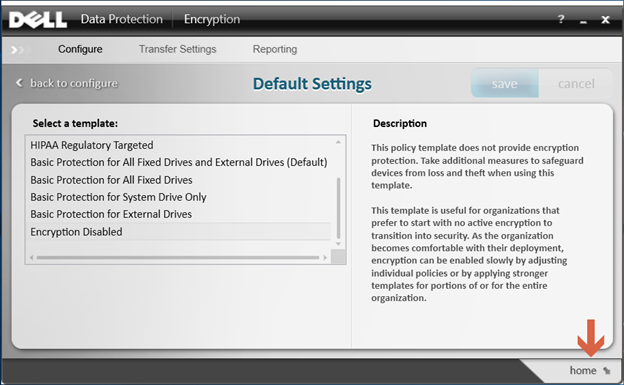Follow the back to configure link
Image resolution: width=624 pixels, height=385 pixels.
tap(74, 83)
